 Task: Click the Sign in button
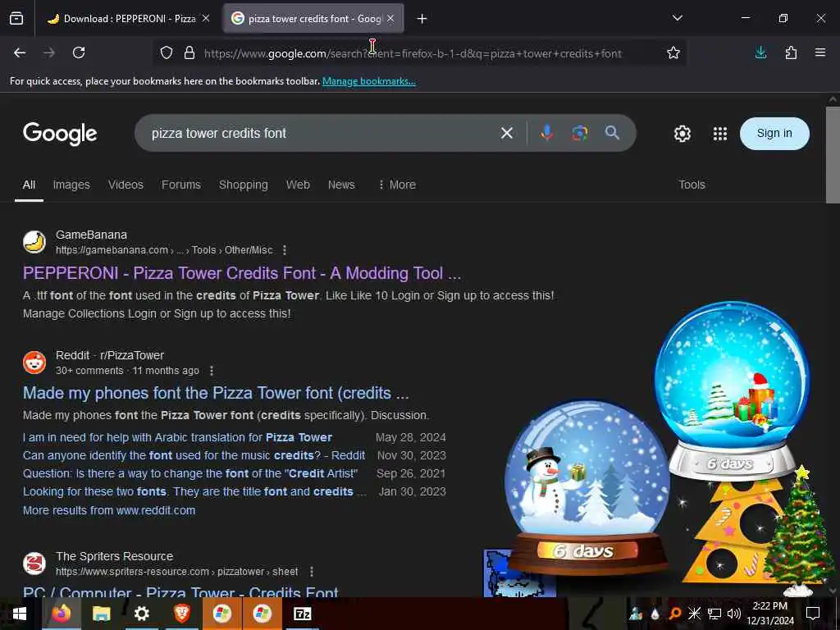click(x=774, y=134)
